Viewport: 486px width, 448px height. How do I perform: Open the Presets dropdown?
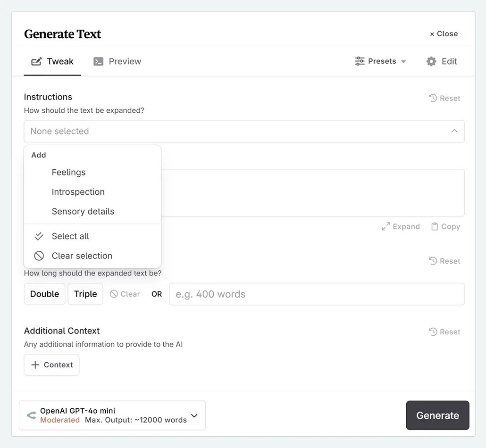tap(380, 61)
